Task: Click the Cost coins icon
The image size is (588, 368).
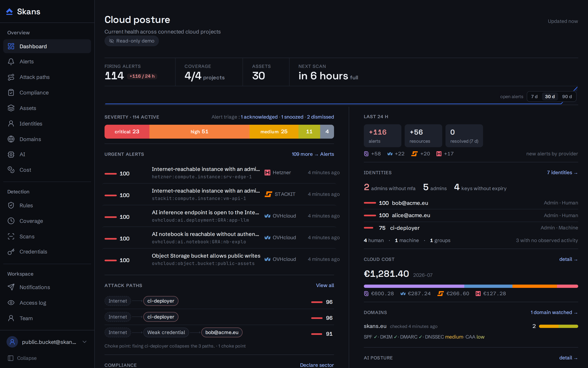Action: pyautogui.click(x=11, y=170)
